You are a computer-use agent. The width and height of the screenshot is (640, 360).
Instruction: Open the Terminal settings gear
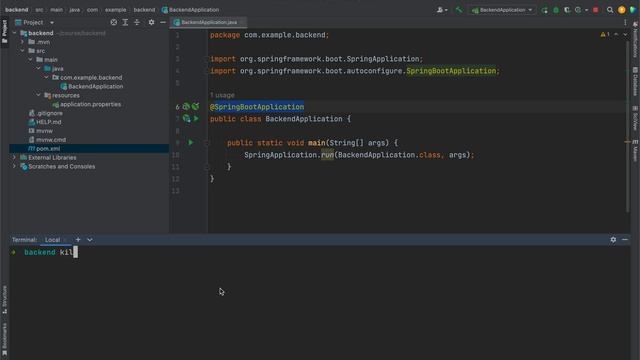613,240
